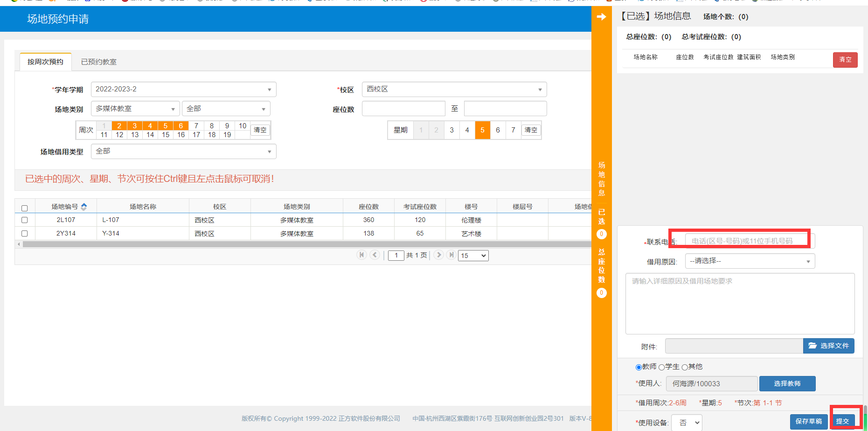Select the 按周次预约 tab
868x431 pixels.
tap(45, 62)
